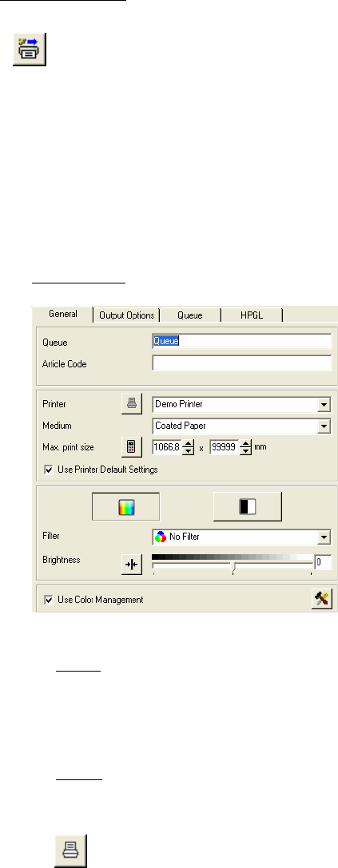Increase print width with up arrow

tap(188, 443)
